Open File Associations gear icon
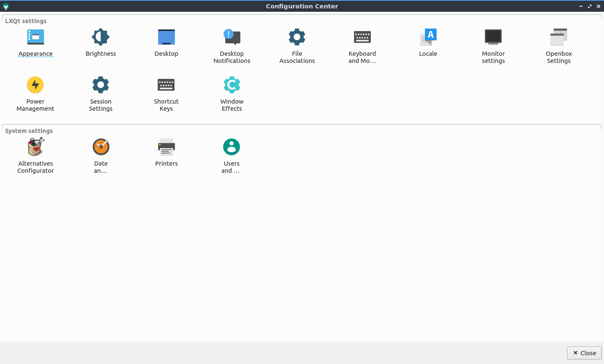Image resolution: width=604 pixels, height=364 pixels. [x=297, y=37]
